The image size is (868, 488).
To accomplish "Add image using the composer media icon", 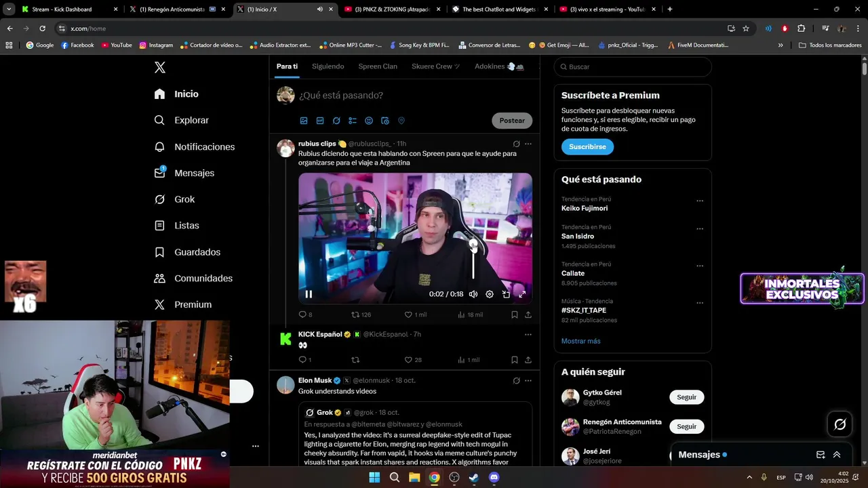I will 304,121.
